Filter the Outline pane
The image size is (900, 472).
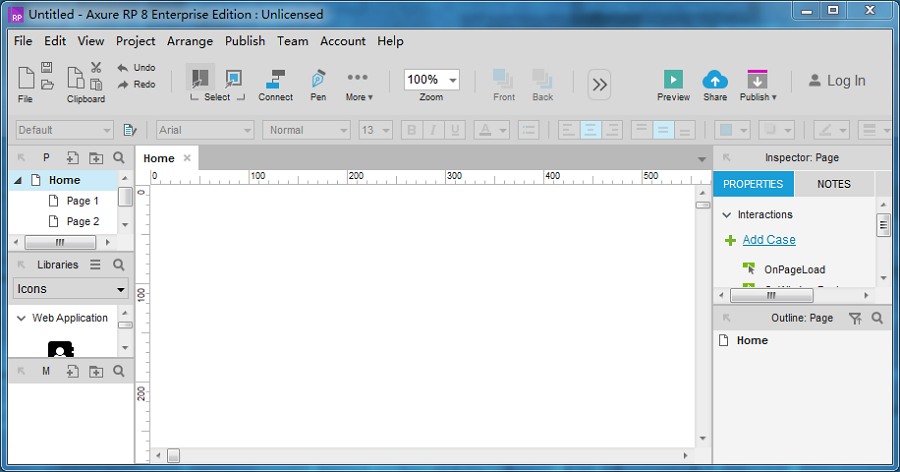(x=855, y=318)
